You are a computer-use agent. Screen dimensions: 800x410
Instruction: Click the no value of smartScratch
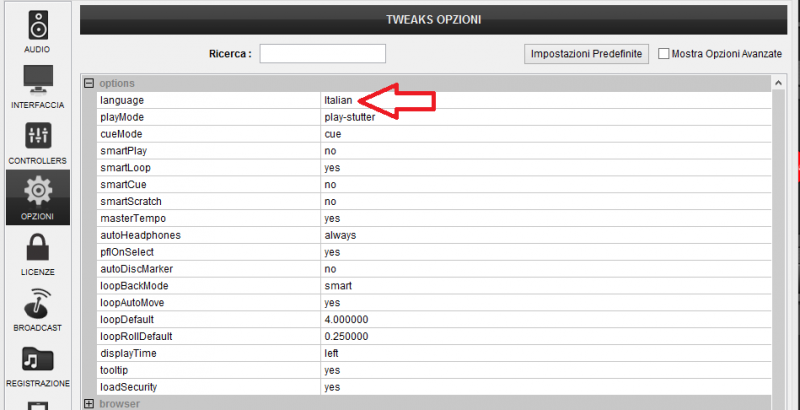tap(330, 201)
